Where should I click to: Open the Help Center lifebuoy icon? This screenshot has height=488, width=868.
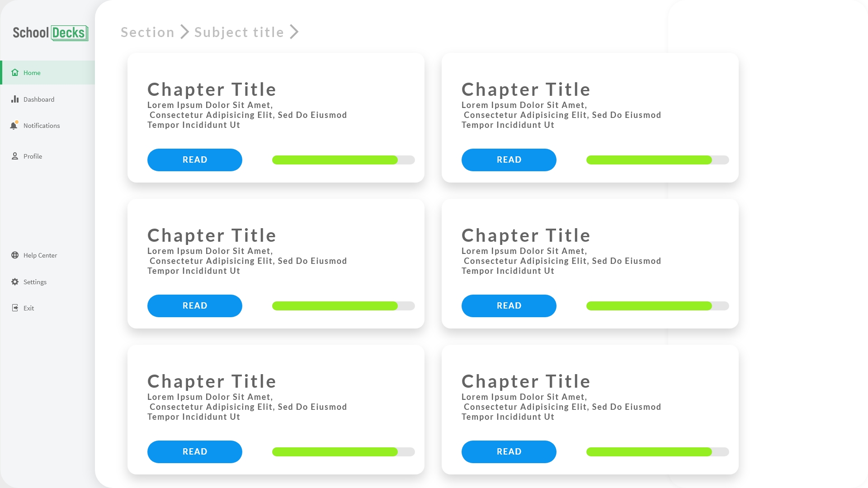tap(15, 255)
